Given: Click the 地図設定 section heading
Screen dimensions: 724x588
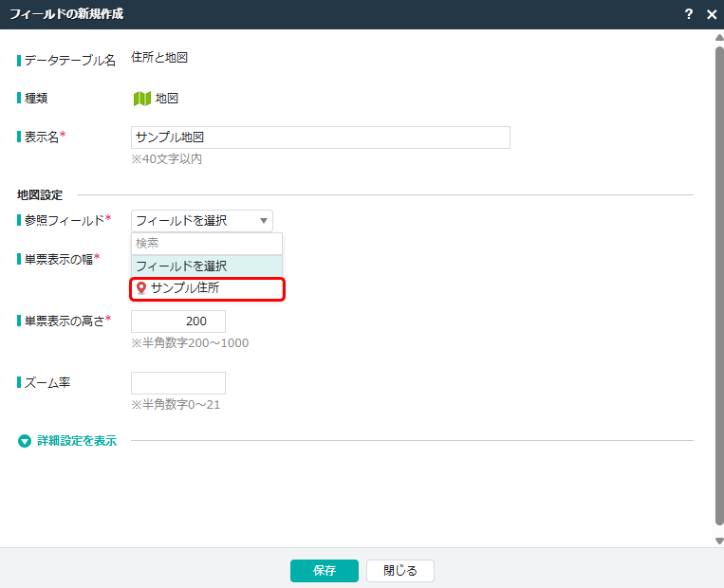Looking at the screenshot, I should coord(40,195).
